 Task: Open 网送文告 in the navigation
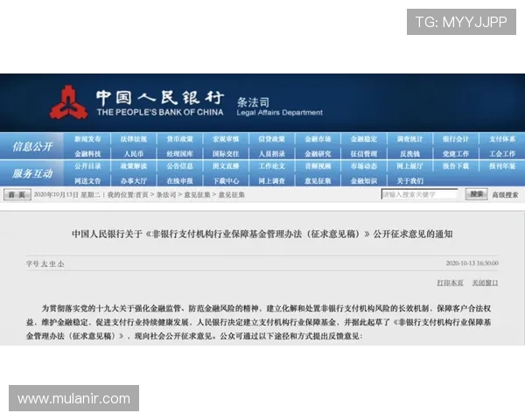point(87,181)
